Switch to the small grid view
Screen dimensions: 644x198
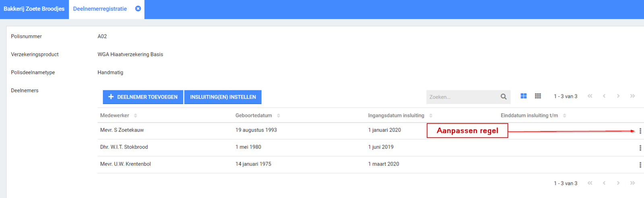[538, 96]
